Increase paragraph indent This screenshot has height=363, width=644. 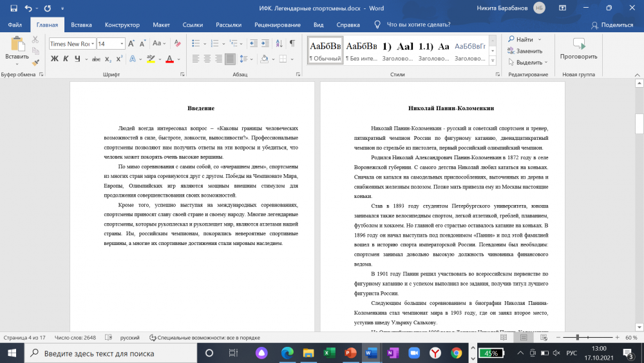(x=265, y=44)
